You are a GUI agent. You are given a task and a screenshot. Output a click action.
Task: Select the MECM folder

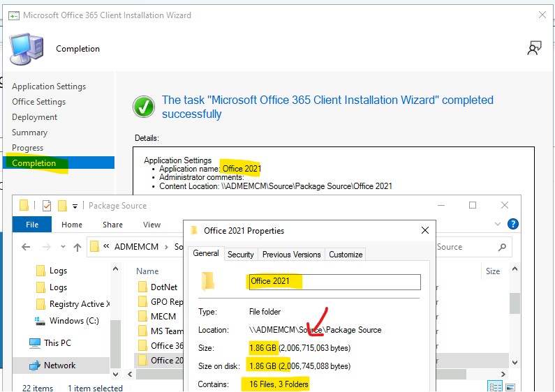coord(157,316)
